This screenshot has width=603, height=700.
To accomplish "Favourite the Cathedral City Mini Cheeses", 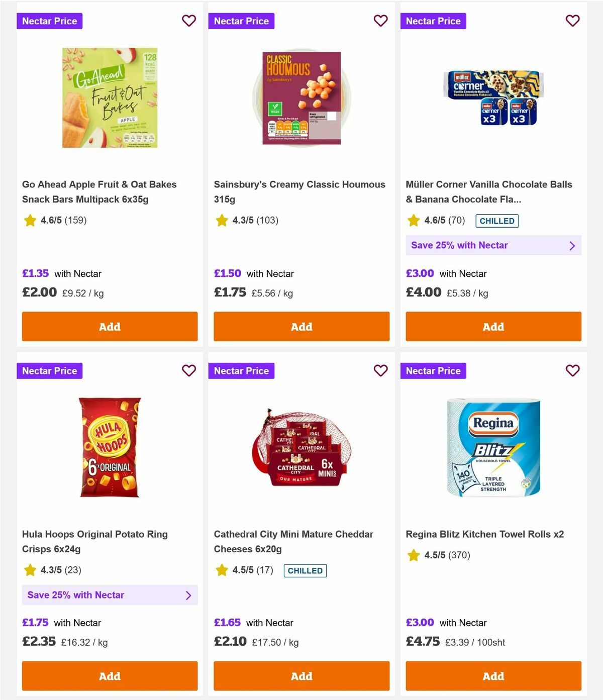I will [381, 371].
